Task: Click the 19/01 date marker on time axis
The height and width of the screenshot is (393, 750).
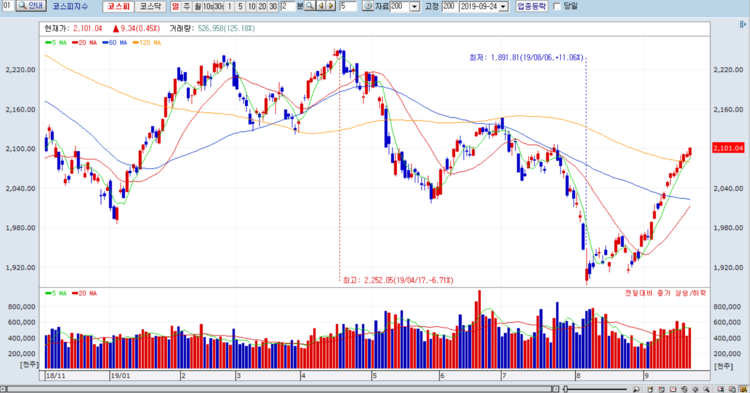Action: pyautogui.click(x=120, y=376)
